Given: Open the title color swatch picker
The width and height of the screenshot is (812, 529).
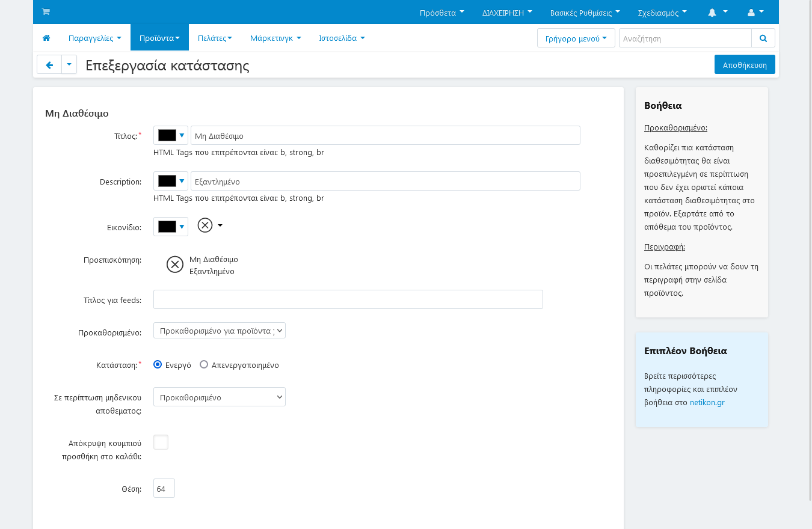Looking at the screenshot, I should [x=170, y=136].
